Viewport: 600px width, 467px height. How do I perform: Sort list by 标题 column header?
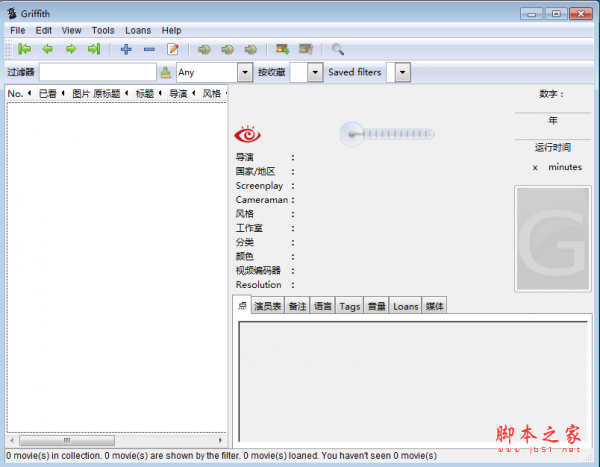[149, 93]
